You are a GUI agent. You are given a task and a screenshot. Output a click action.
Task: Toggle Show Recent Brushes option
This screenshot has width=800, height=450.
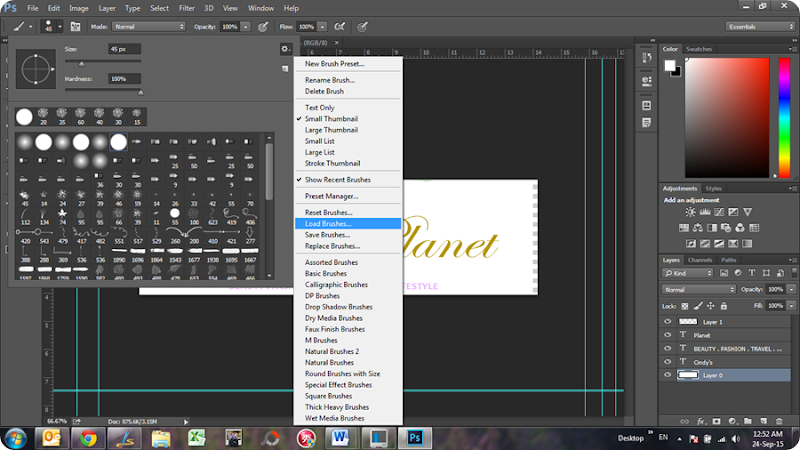pyautogui.click(x=337, y=180)
